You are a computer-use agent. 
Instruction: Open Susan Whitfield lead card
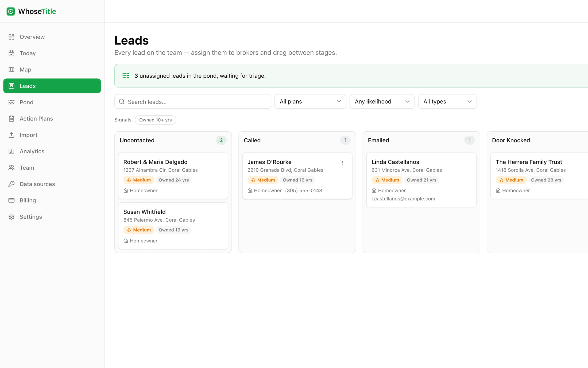point(173,226)
